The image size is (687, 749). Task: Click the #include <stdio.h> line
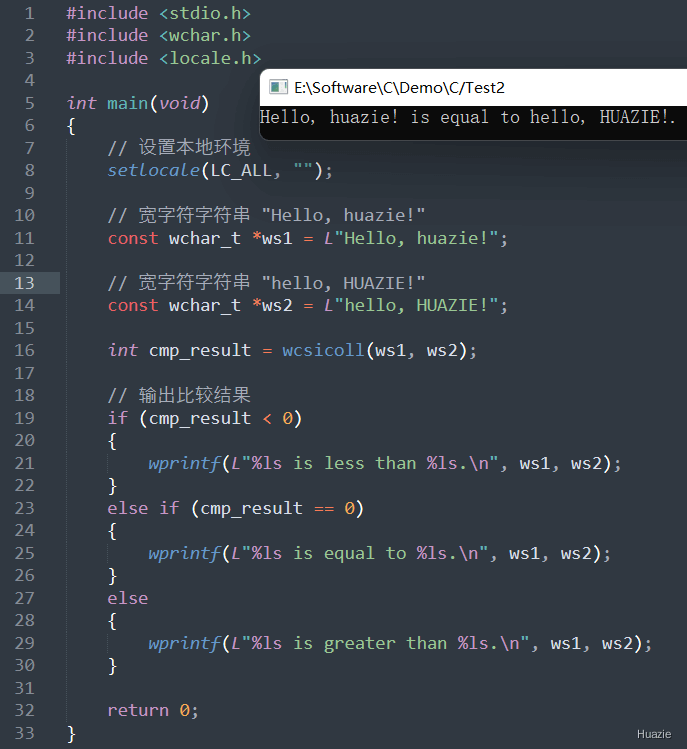point(159,13)
